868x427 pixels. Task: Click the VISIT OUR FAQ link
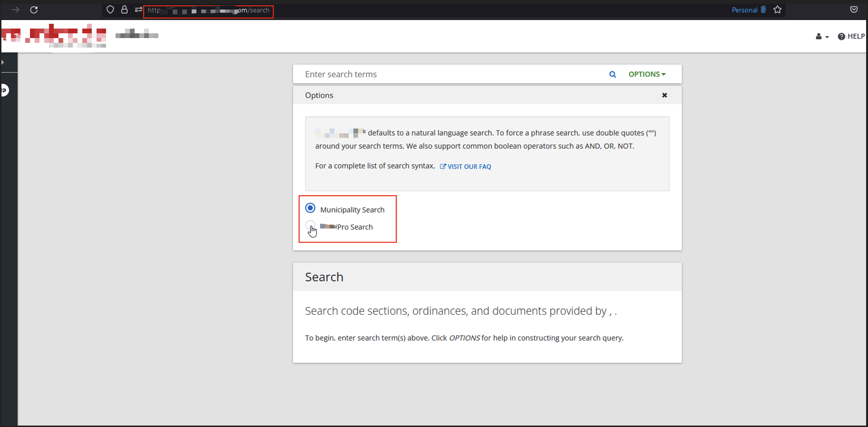point(466,167)
